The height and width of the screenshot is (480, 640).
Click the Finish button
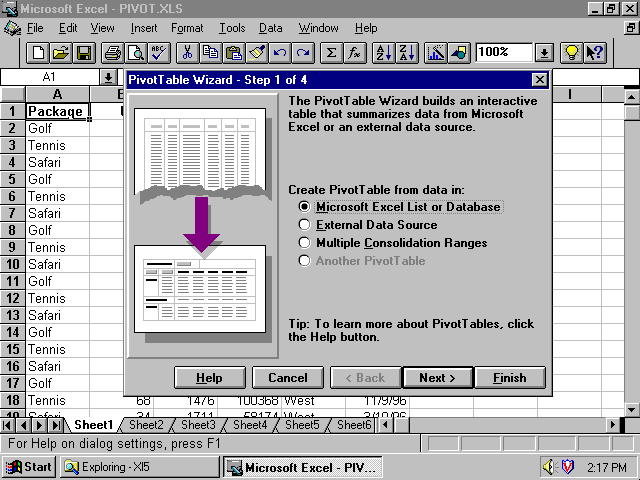pos(510,378)
